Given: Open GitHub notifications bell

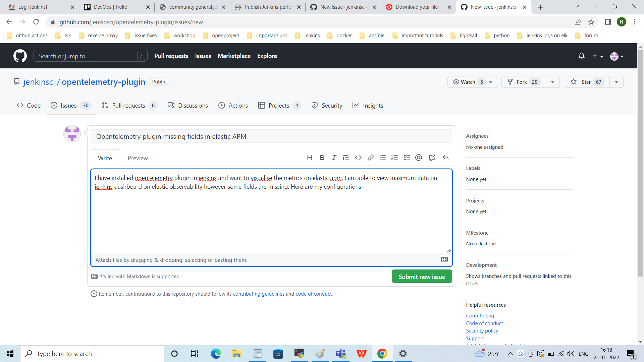Looking at the screenshot, I should pyautogui.click(x=582, y=56).
